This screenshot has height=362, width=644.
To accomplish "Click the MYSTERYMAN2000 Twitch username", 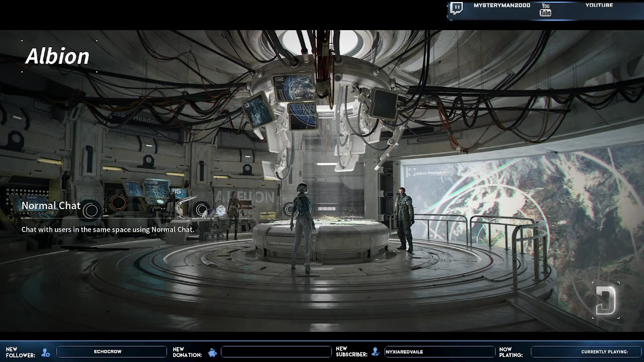I will [502, 6].
